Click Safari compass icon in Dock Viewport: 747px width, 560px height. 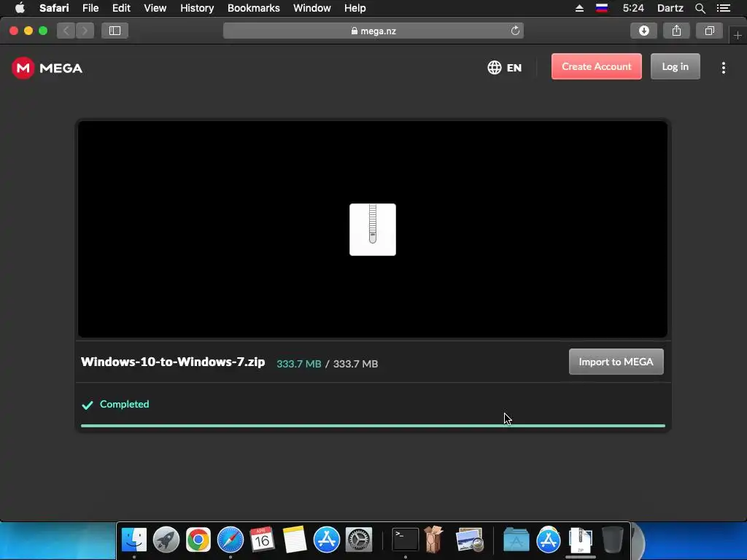pos(230,540)
